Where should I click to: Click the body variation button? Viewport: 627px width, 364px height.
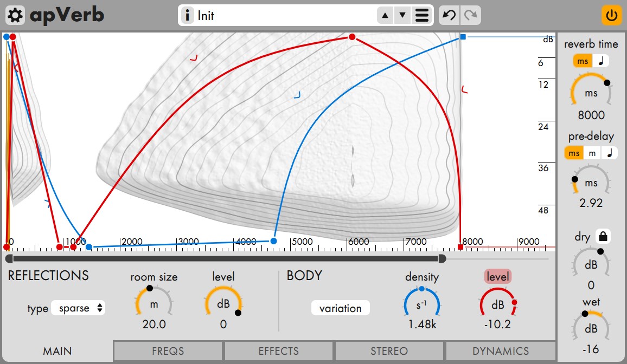pos(340,308)
